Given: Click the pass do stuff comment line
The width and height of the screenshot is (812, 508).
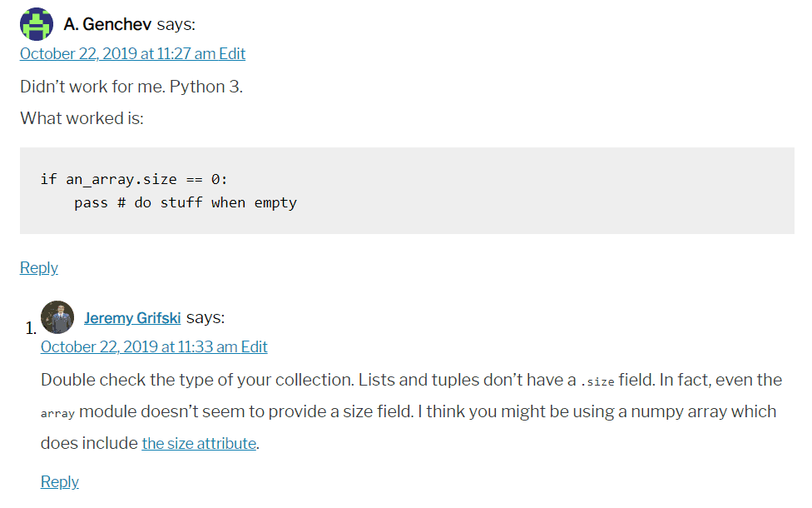Looking at the screenshot, I should (x=183, y=202).
